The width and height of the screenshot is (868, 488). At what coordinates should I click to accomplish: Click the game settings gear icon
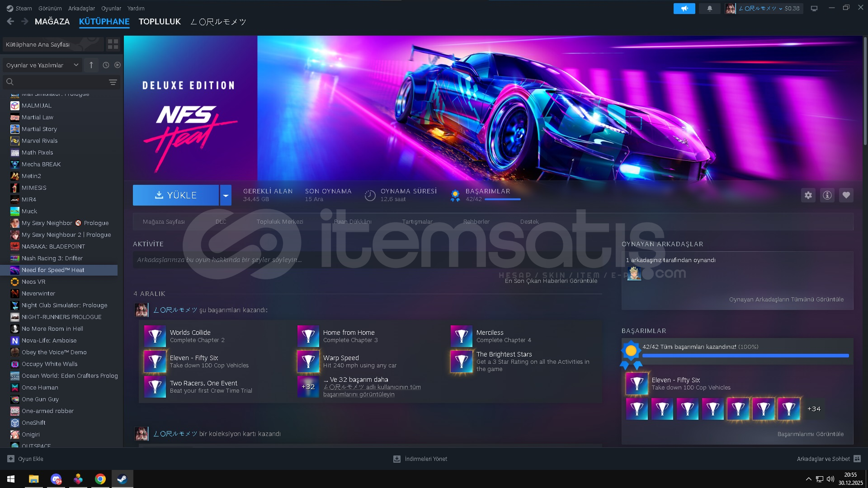[808, 195]
